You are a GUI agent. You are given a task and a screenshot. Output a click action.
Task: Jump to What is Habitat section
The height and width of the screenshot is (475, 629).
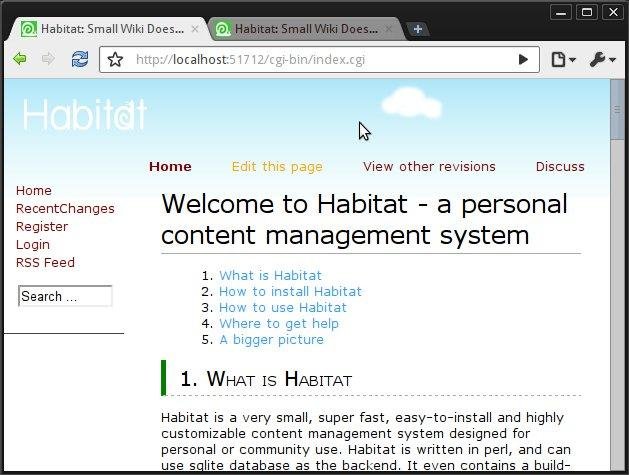pyautogui.click(x=270, y=276)
